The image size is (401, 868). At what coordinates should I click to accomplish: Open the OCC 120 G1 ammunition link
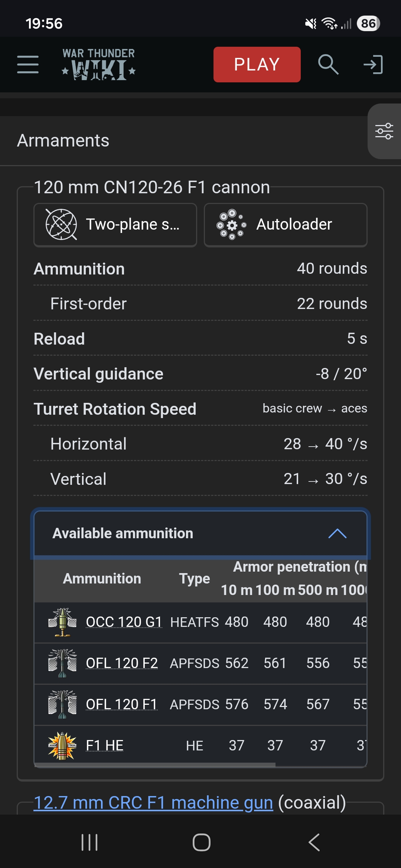click(x=124, y=622)
